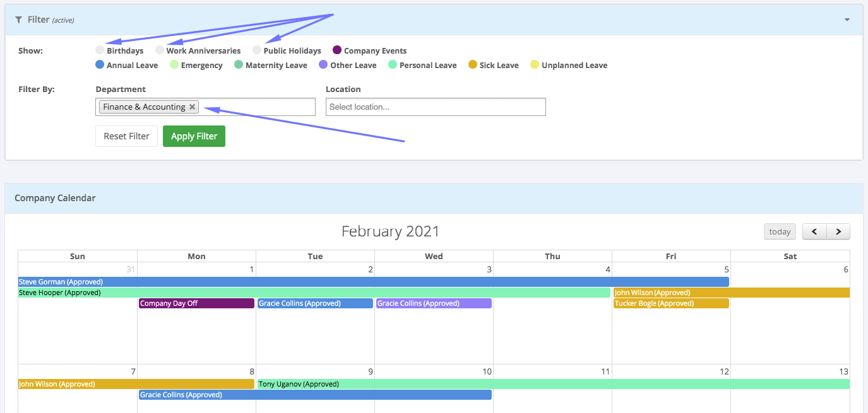This screenshot has width=868, height=413.
Task: Open Gracie Collins' event on February 2
Action: point(315,303)
